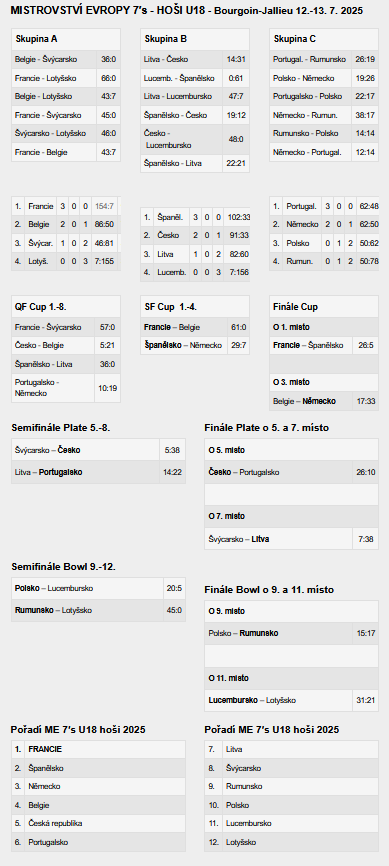
Task: Select FRANCIE in the final ranking
Action: (x=45, y=749)
